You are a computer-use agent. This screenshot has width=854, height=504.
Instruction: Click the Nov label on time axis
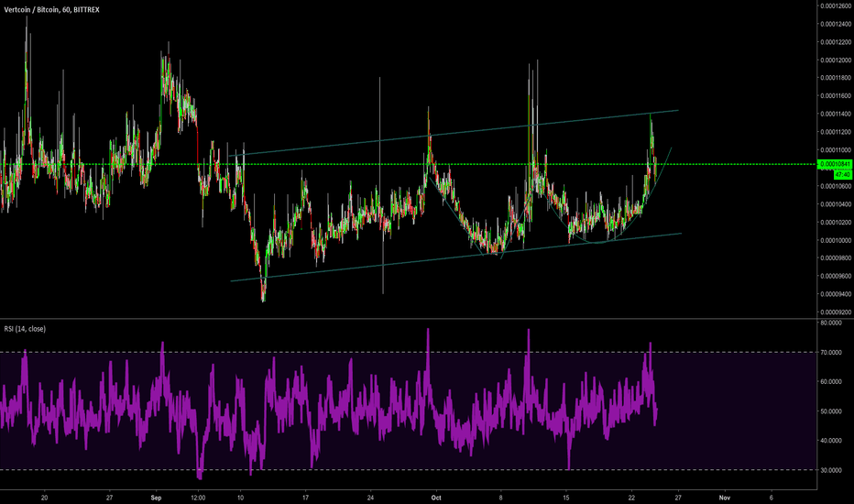click(x=724, y=498)
